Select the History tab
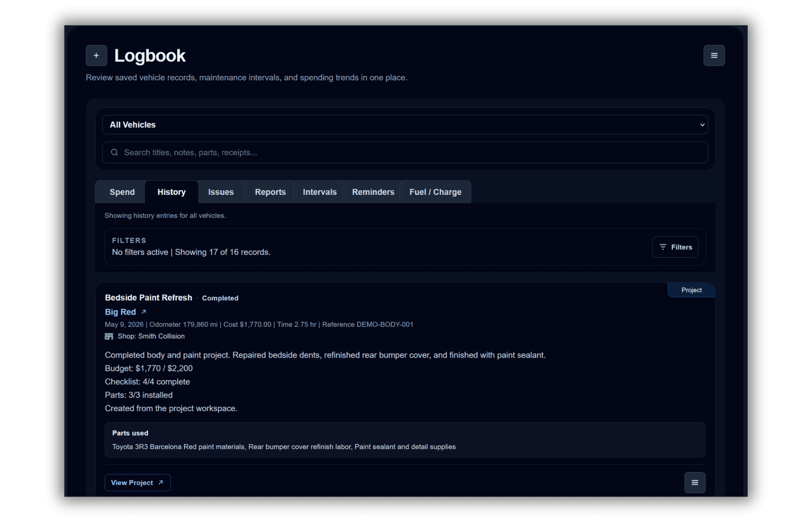This screenshot has width=812, height=522. (172, 192)
